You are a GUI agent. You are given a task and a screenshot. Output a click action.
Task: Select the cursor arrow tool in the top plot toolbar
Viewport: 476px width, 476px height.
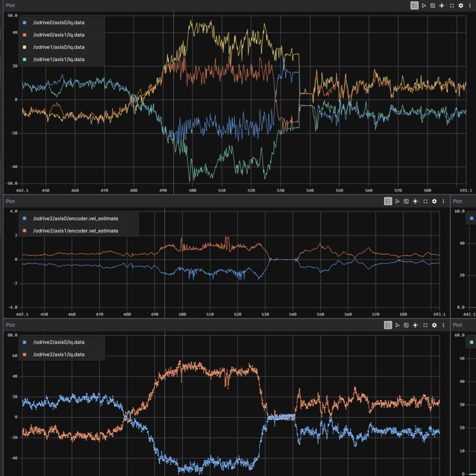point(424,6)
